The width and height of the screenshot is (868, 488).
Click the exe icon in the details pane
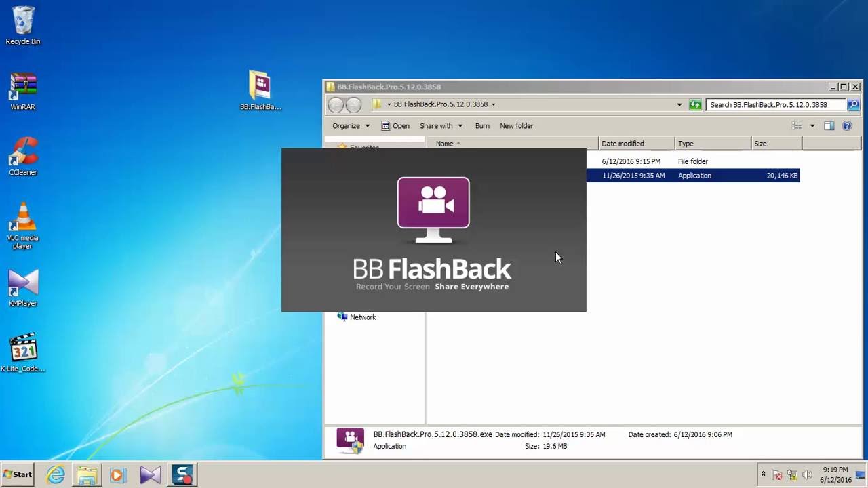coord(351,441)
